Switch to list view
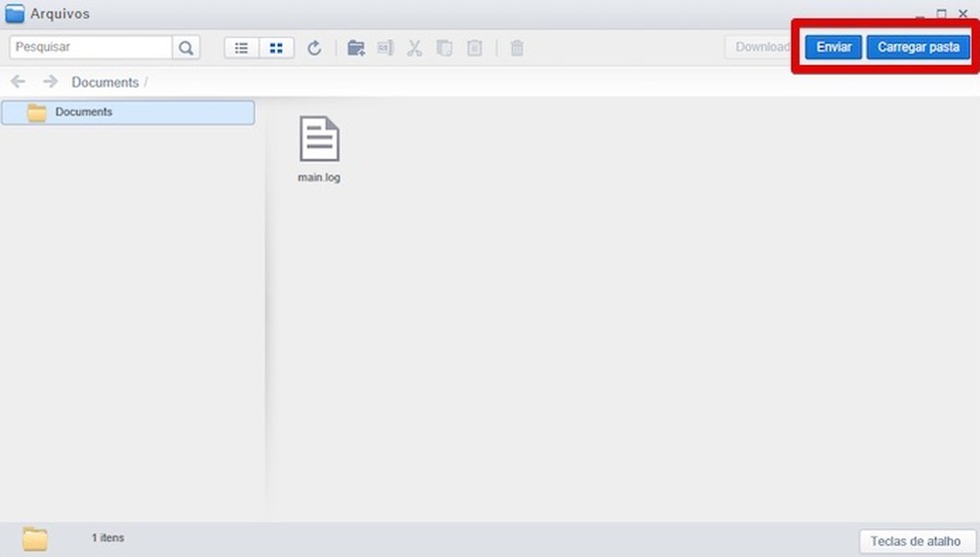The width and height of the screenshot is (980, 557). coord(242,47)
